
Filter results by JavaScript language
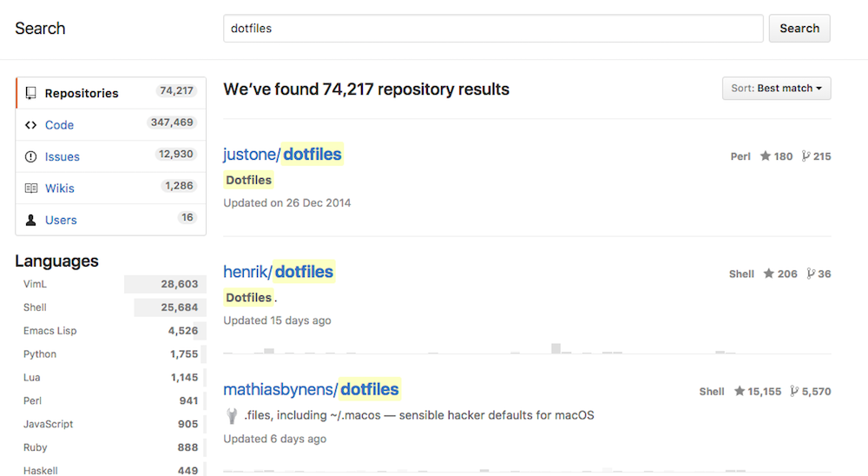pos(111,423)
